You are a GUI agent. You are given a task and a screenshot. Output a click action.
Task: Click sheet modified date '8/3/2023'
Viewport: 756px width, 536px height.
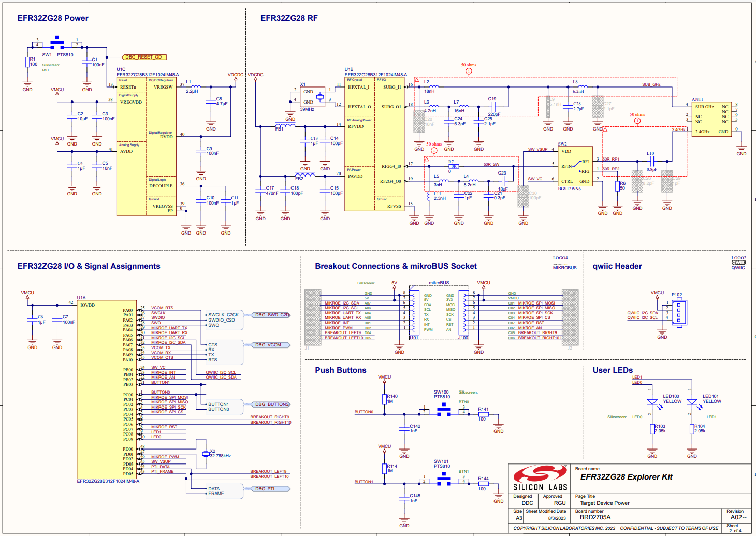click(x=557, y=518)
